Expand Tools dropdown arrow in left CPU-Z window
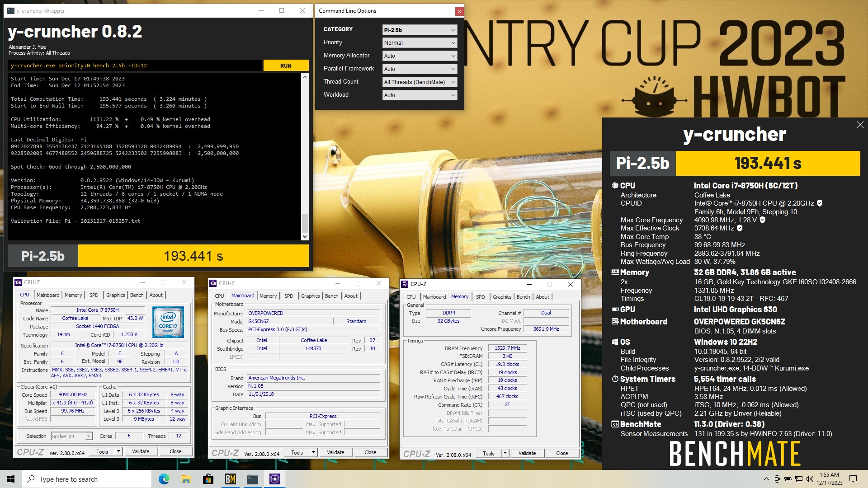 coord(118,451)
